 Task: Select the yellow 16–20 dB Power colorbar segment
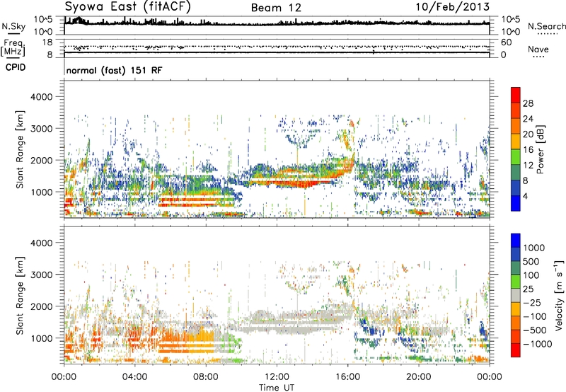[516, 142]
